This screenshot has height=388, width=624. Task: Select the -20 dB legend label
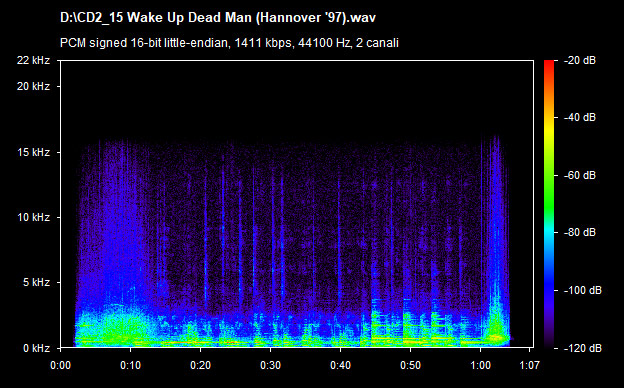point(579,60)
